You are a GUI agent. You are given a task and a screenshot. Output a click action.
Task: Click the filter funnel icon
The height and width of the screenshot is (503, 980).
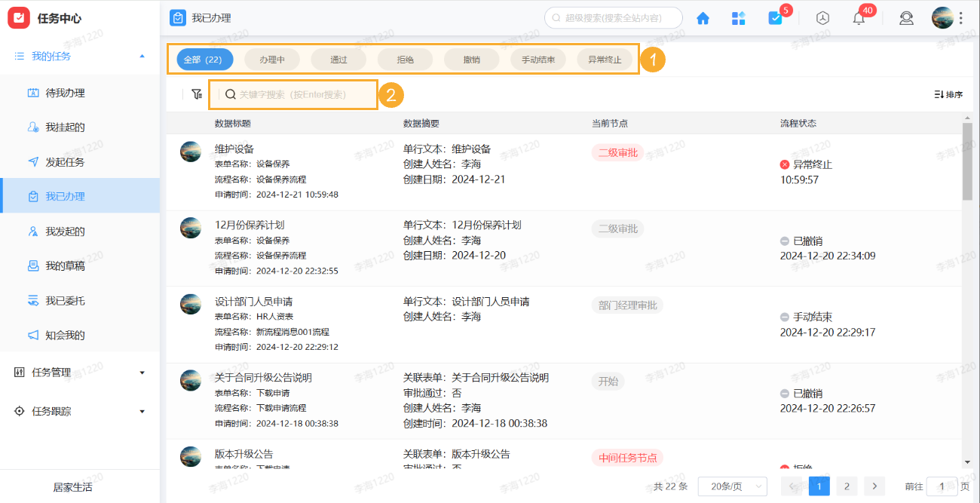[x=197, y=94]
